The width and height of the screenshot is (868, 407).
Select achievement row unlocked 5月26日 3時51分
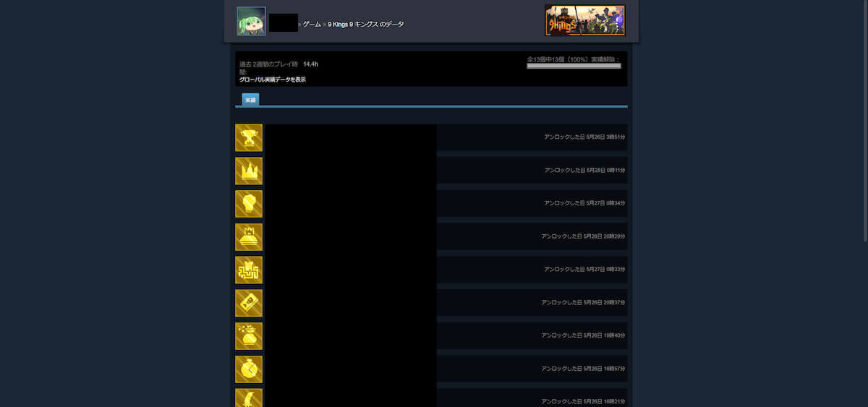point(431,137)
